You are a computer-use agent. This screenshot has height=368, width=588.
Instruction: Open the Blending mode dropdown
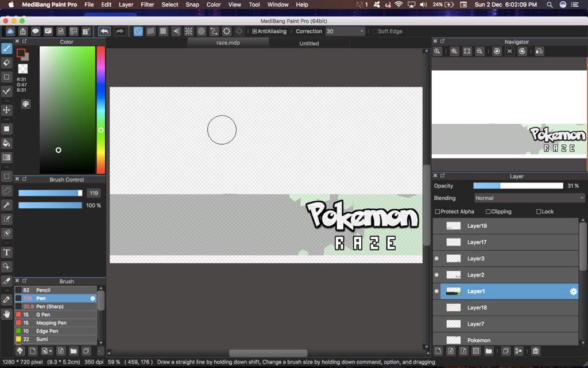(529, 198)
